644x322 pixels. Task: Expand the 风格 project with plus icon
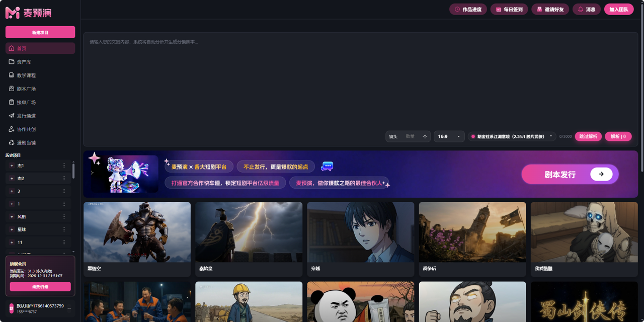point(12,217)
